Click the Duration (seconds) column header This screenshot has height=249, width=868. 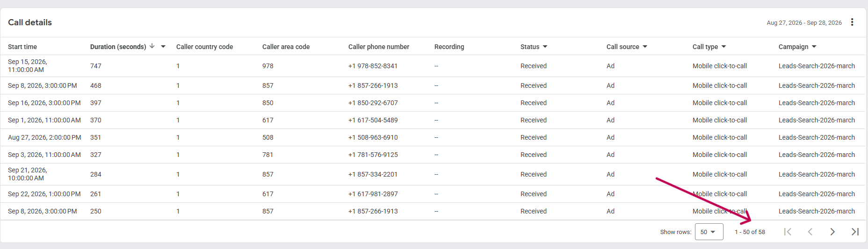pos(118,47)
